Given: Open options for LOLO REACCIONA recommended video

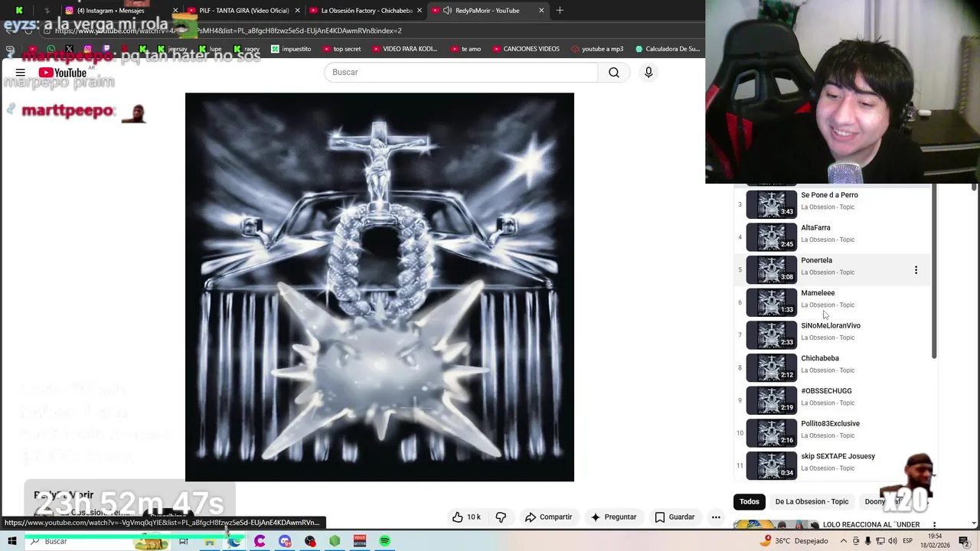Looking at the screenshot, I should click(x=934, y=525).
